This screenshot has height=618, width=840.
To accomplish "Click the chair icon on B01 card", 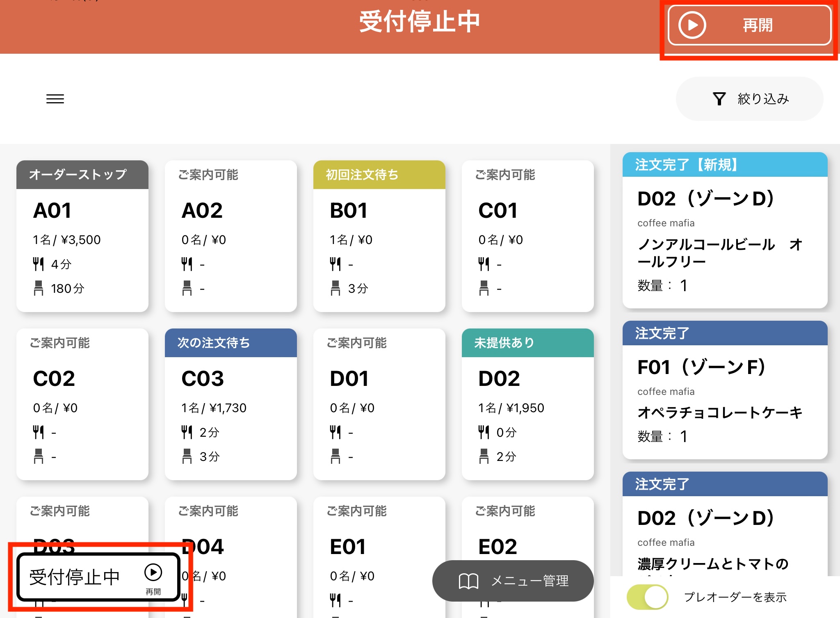I will pyautogui.click(x=335, y=288).
